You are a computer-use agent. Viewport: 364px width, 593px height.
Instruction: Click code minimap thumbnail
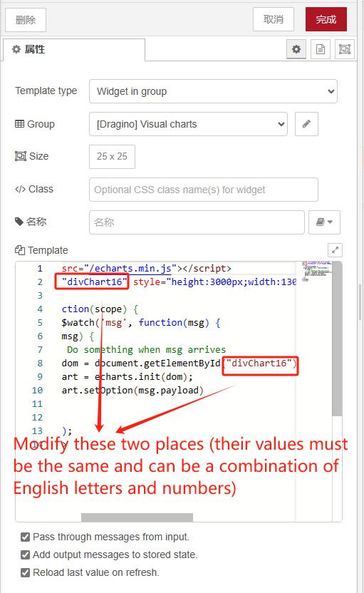coord(316,270)
